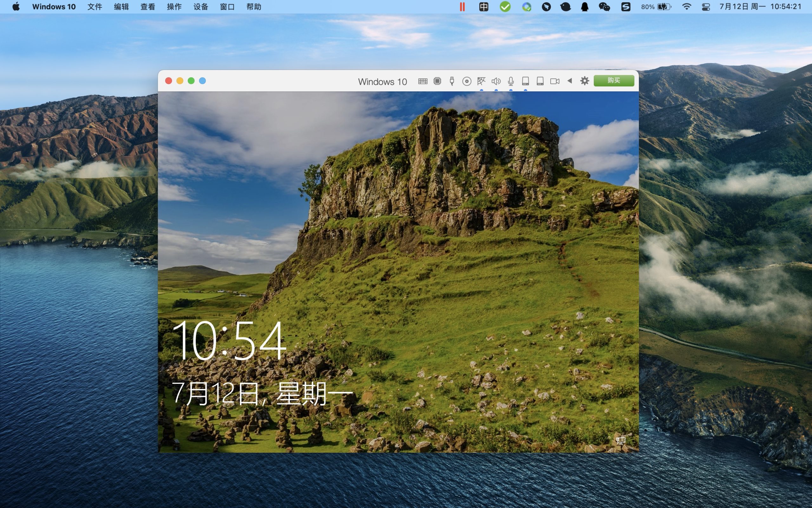Click the network icon on Windows lock screen
This screenshot has width=812, height=508.
pos(620,440)
